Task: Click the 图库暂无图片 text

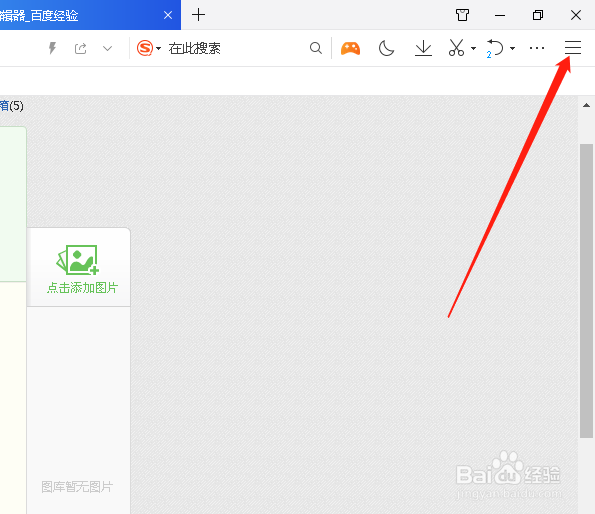Action: pyautogui.click(x=77, y=487)
